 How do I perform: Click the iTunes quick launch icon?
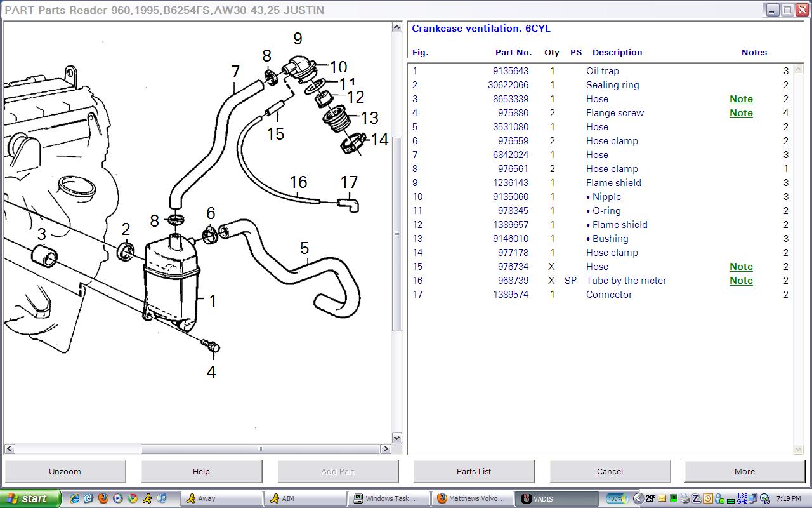[161, 498]
